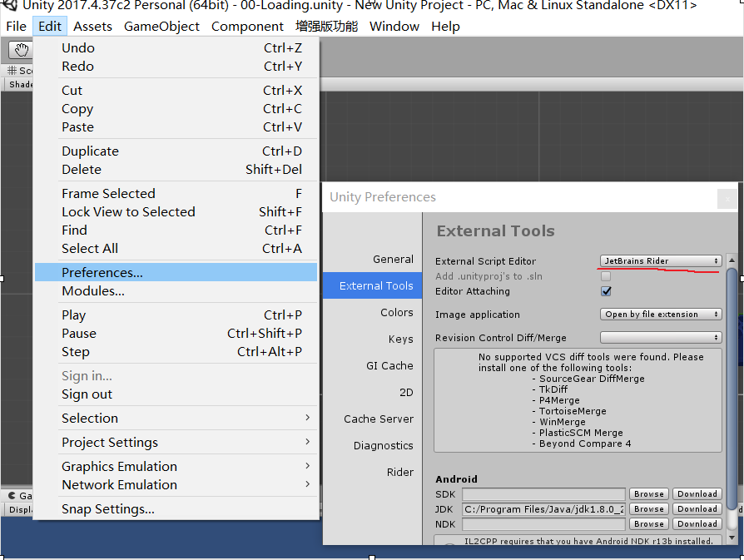The width and height of the screenshot is (744, 560).
Task: Choose Undo from Edit menu
Action: coord(176,48)
